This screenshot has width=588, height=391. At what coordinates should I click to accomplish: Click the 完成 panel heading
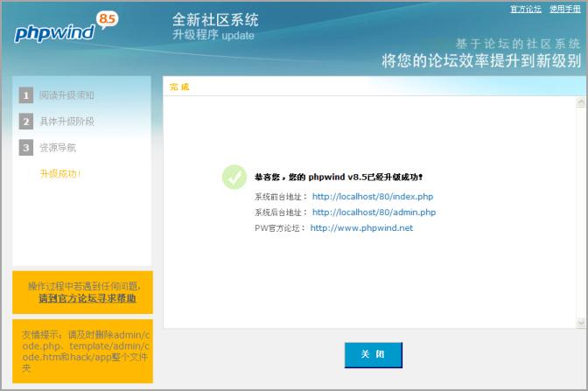(x=179, y=87)
